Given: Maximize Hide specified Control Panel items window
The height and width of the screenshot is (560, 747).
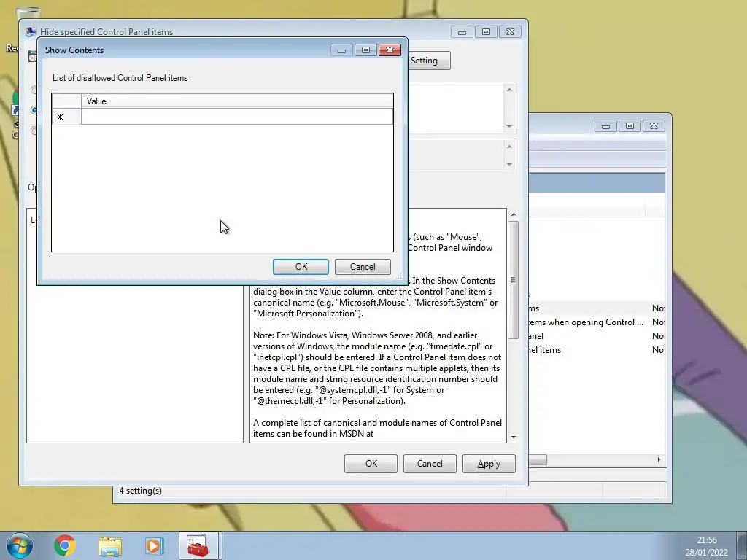Looking at the screenshot, I should click(x=486, y=32).
